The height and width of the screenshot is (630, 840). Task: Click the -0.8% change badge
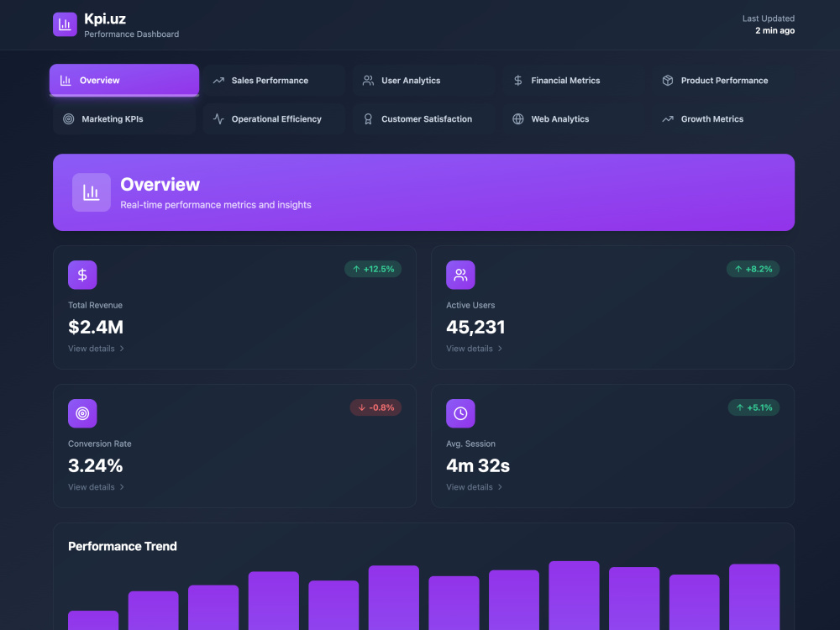[x=375, y=407]
